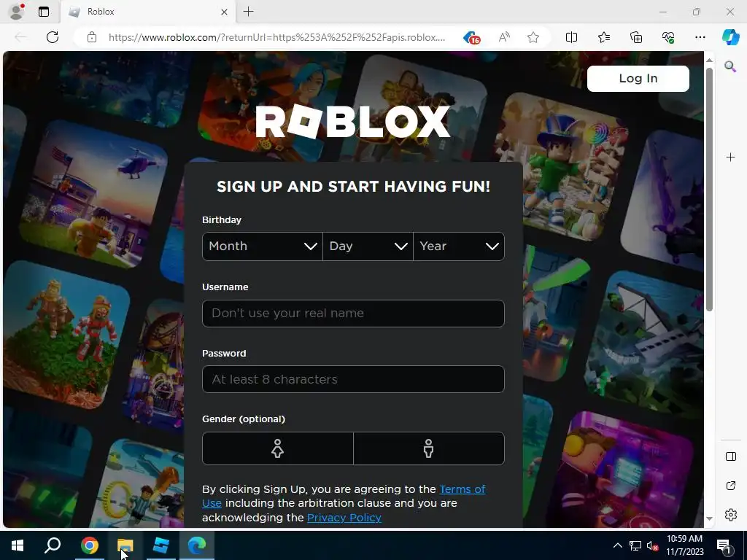Click the blue striped app taskbar icon

pos(161,545)
